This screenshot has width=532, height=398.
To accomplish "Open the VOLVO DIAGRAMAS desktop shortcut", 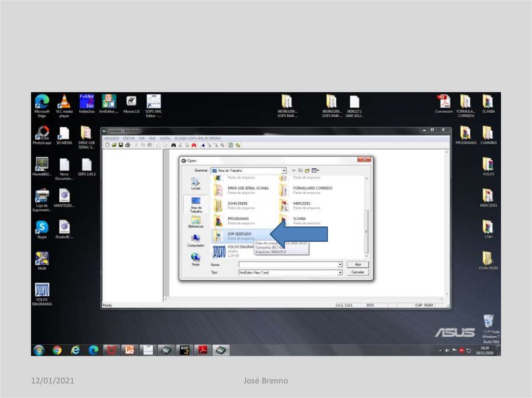I will (42, 293).
